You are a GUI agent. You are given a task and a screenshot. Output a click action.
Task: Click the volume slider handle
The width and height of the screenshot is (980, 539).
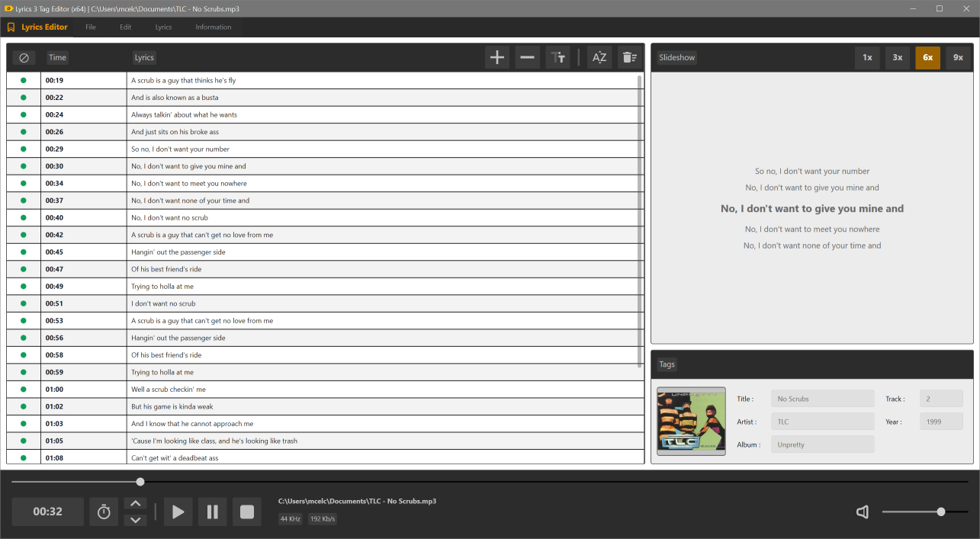click(941, 512)
